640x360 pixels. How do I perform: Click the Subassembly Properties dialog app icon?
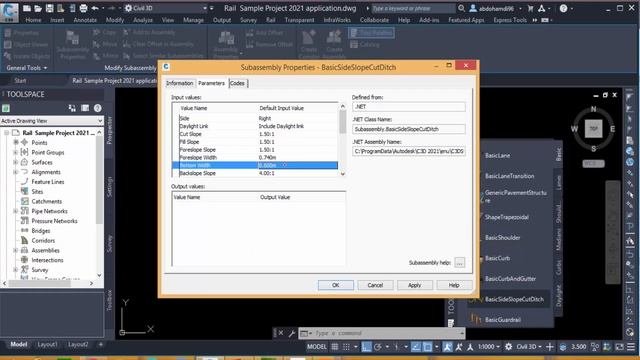pos(166,67)
